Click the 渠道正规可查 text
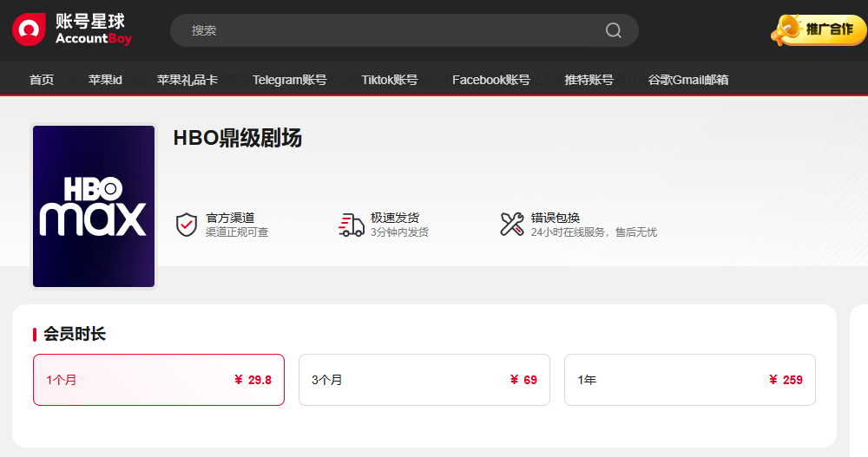868x457 pixels. (x=237, y=232)
